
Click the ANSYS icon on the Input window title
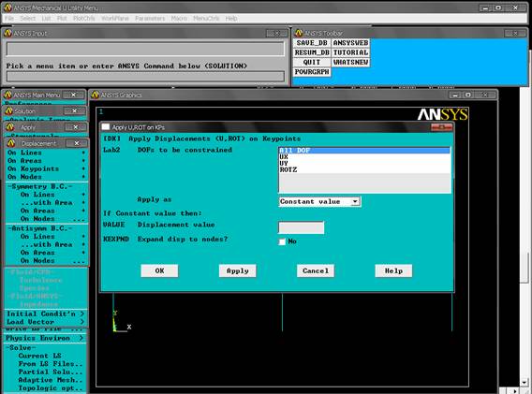pyautogui.click(x=7, y=33)
